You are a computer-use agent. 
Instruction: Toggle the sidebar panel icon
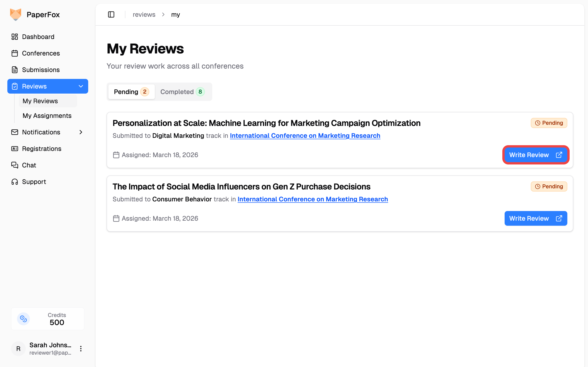111,14
